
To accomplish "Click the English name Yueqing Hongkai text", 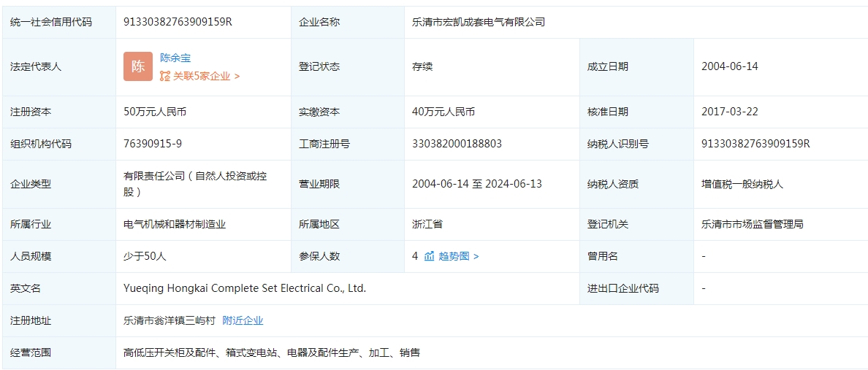I will 245,288.
